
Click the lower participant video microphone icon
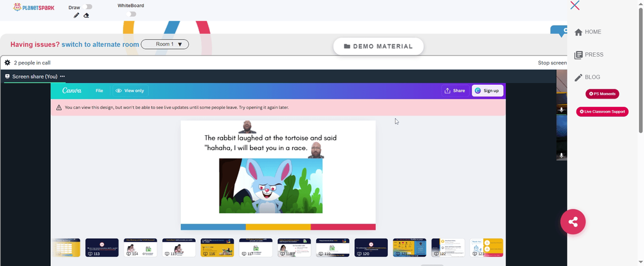pyautogui.click(x=562, y=156)
